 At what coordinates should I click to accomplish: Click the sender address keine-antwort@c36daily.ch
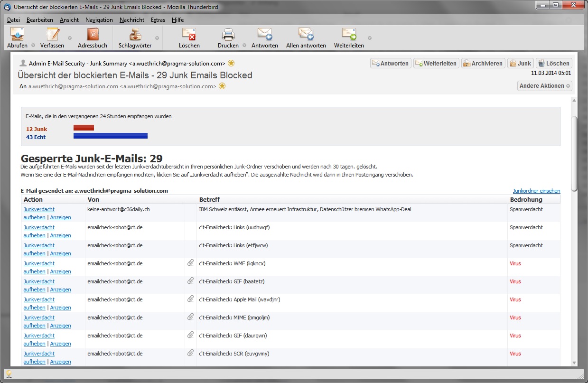click(x=119, y=209)
